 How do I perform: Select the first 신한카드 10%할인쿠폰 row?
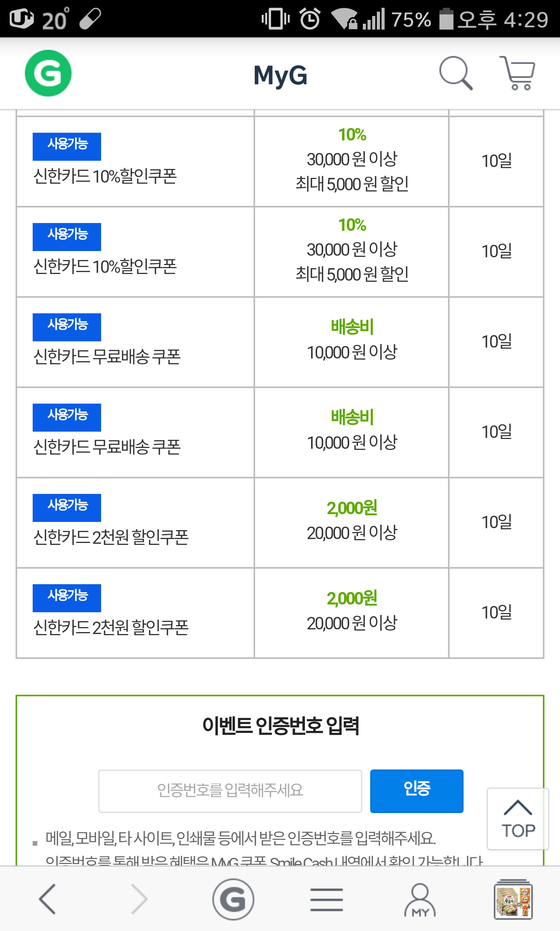click(105, 176)
